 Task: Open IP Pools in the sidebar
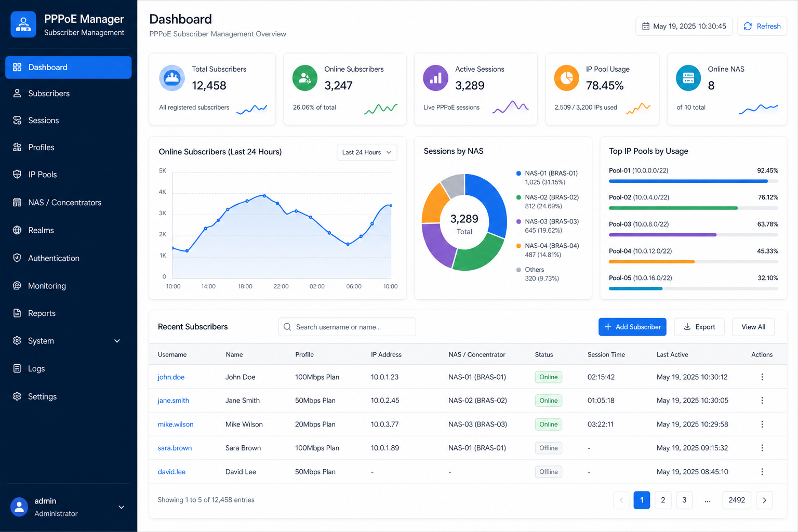pos(68,175)
